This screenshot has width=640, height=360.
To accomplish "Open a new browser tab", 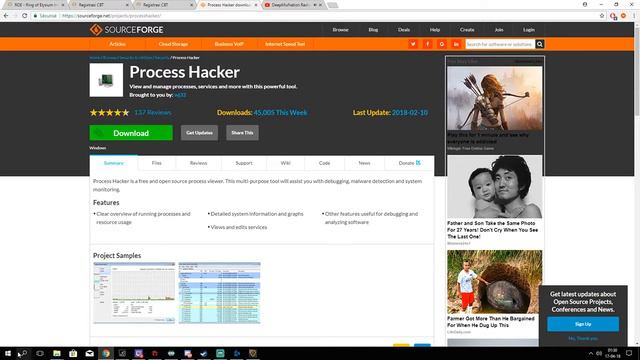I will pyautogui.click(x=333, y=5).
